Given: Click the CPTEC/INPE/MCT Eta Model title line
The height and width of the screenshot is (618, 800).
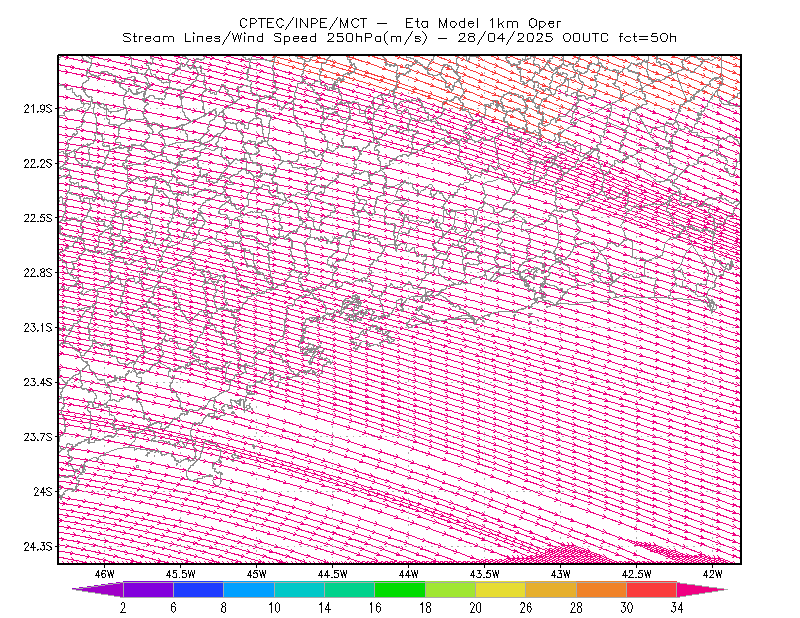Looking at the screenshot, I should (x=400, y=23).
